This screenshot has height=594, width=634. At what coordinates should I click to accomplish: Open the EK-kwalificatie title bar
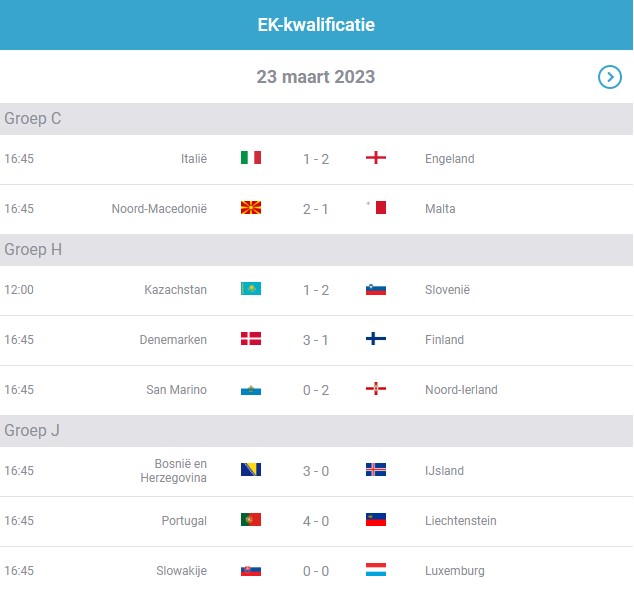[x=316, y=25]
